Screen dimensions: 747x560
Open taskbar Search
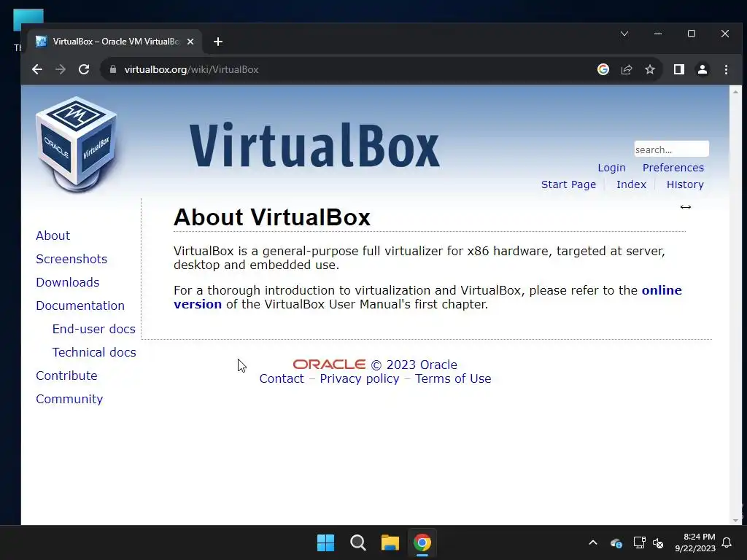click(x=357, y=542)
